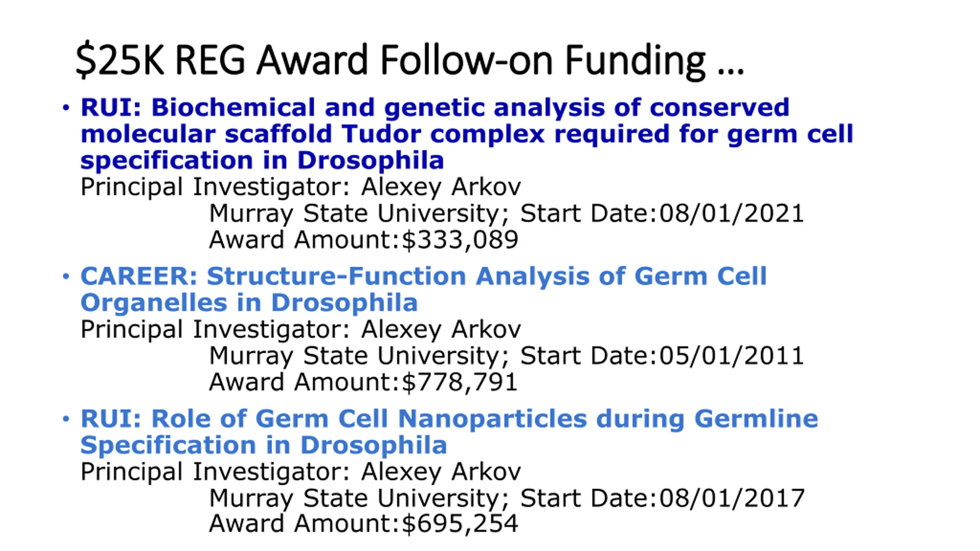Screen dimensions: 980x551
Task: Click the Start Date:05/01/2011 text
Action: [662, 355]
